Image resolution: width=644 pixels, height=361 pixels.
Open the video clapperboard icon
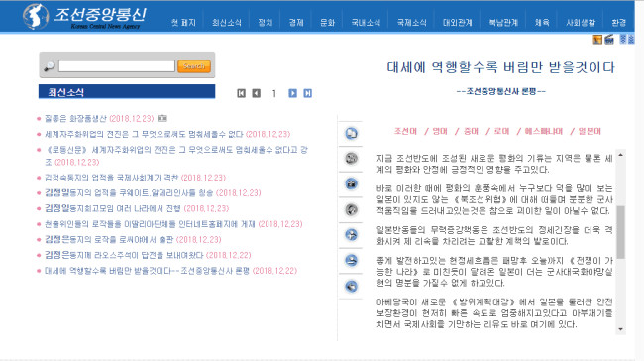tap(609, 39)
